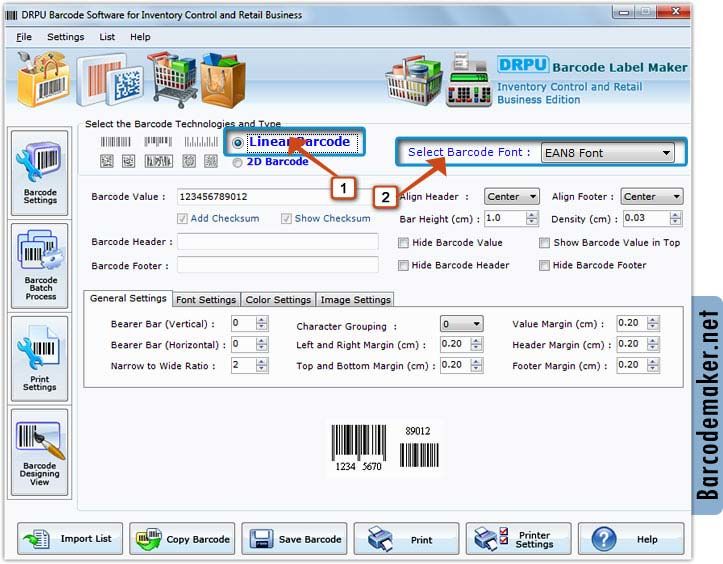
Task: Open Align Header dropdown
Action: (511, 196)
